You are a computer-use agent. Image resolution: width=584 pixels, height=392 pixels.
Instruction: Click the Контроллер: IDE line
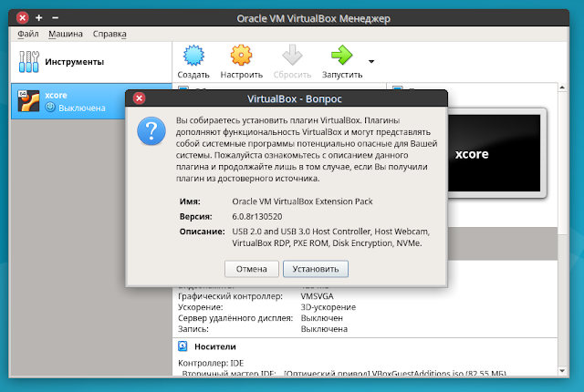(x=211, y=363)
